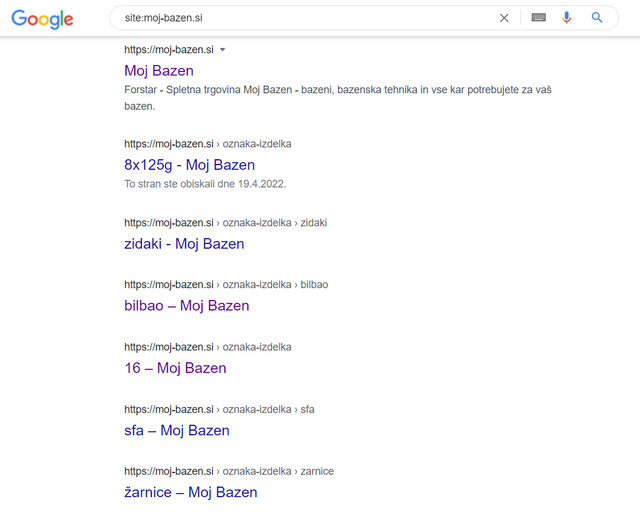Click breadcrumb URL ending in 'zarnice'
The width and height of the screenshot is (640, 528).
coord(229,471)
